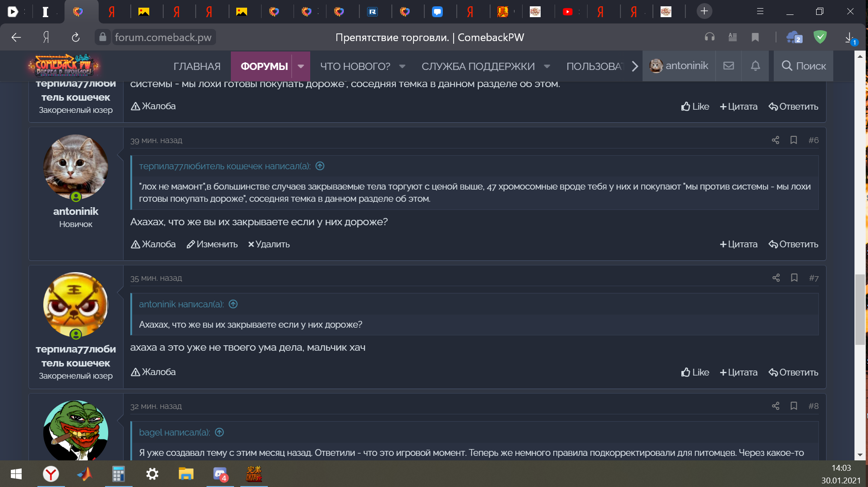Open the antoninik user account menu

tap(679, 66)
